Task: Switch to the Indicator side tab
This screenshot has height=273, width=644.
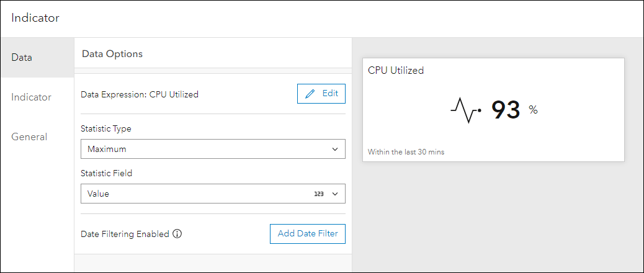Action: 31,97
